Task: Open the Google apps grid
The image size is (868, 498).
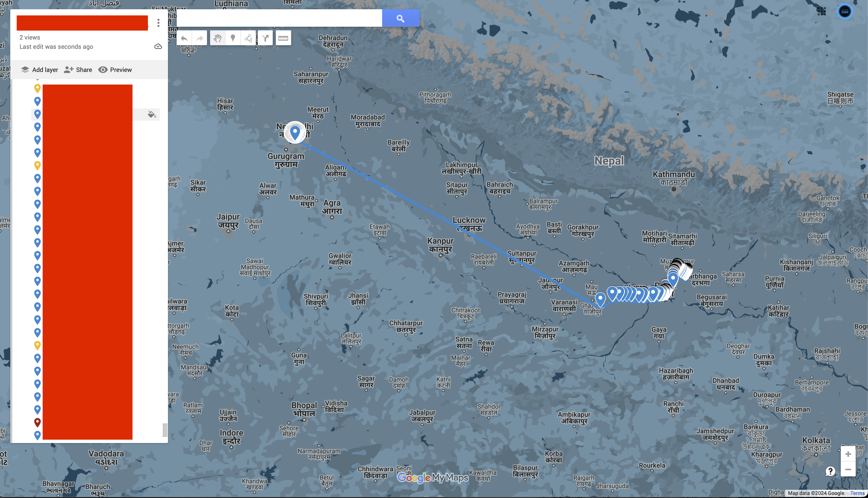Action: pyautogui.click(x=822, y=11)
